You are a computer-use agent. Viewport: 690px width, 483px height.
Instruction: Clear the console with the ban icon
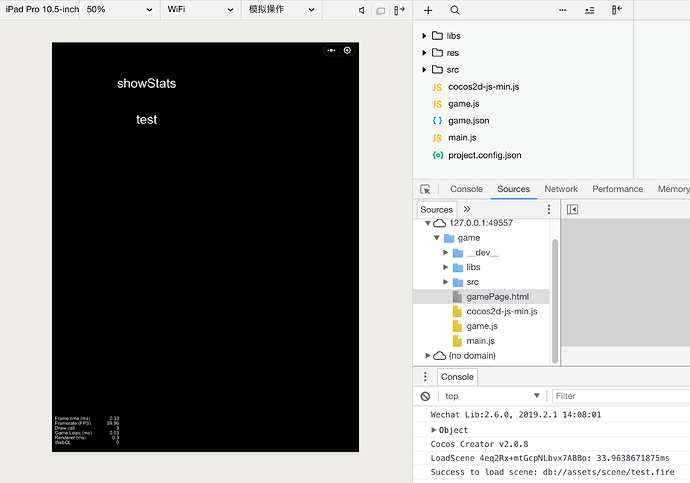(x=425, y=396)
